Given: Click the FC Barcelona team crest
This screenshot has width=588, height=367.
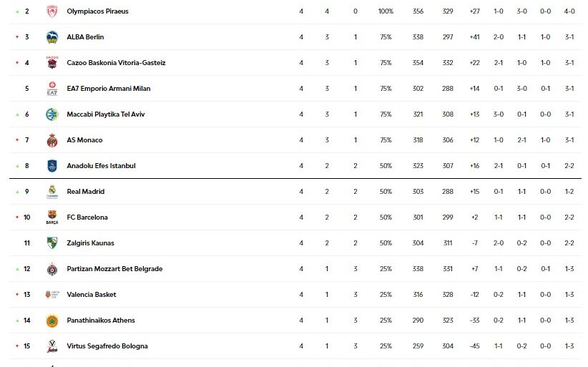Looking at the screenshot, I should tap(52, 217).
